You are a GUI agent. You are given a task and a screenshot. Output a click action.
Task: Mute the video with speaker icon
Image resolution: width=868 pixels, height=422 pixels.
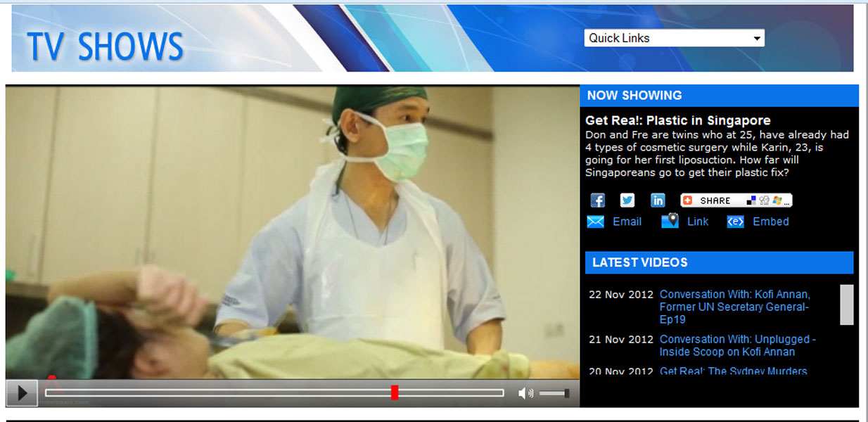(525, 393)
